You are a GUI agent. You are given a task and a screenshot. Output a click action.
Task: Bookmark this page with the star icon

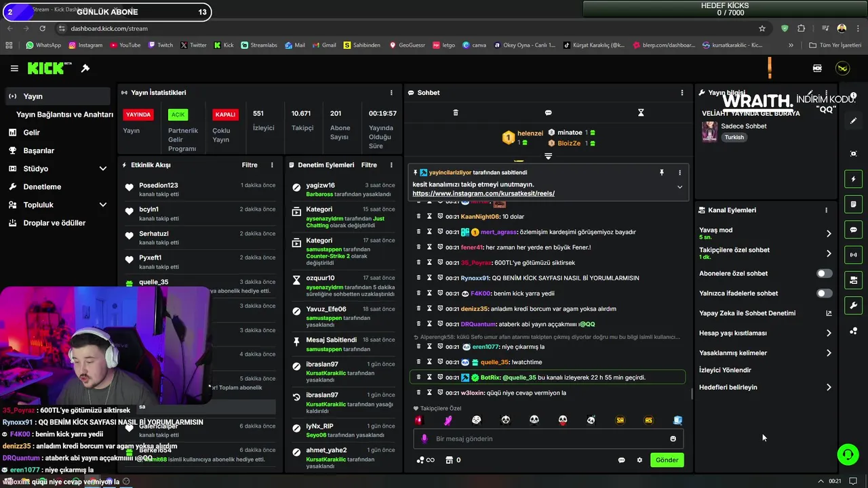pos(762,28)
